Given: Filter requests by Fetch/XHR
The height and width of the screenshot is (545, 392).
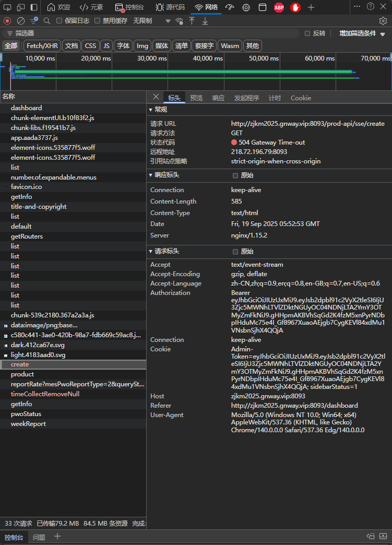Looking at the screenshot, I should pyautogui.click(x=42, y=46).
